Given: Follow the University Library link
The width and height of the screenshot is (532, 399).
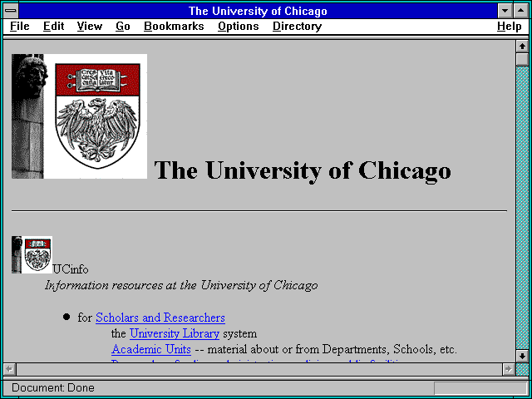Looking at the screenshot, I should click(175, 333).
